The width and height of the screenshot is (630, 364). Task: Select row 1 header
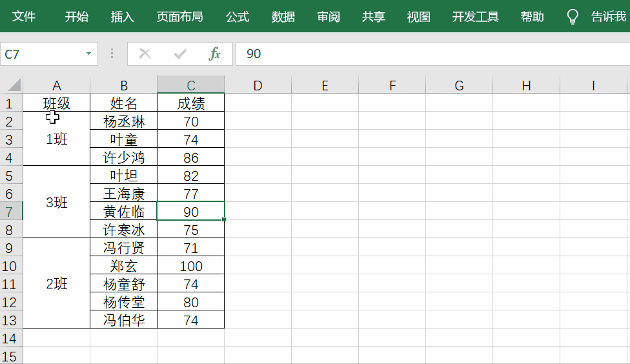(x=11, y=103)
